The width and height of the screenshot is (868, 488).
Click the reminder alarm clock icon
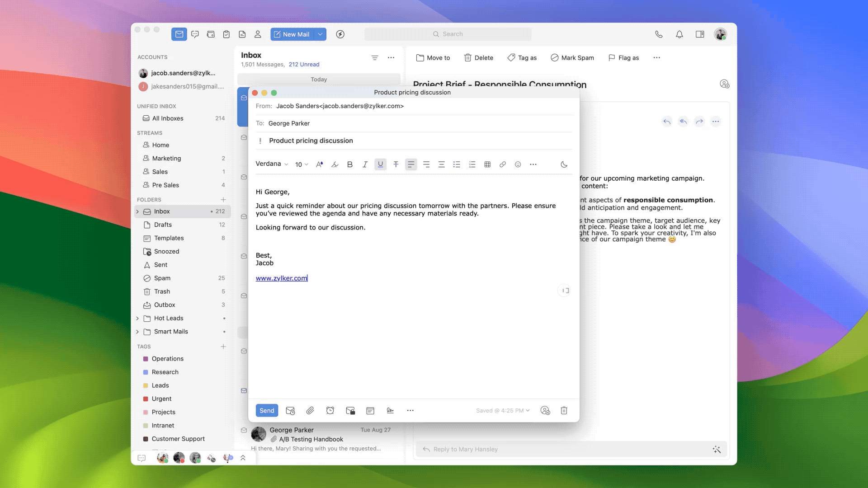[x=330, y=410]
